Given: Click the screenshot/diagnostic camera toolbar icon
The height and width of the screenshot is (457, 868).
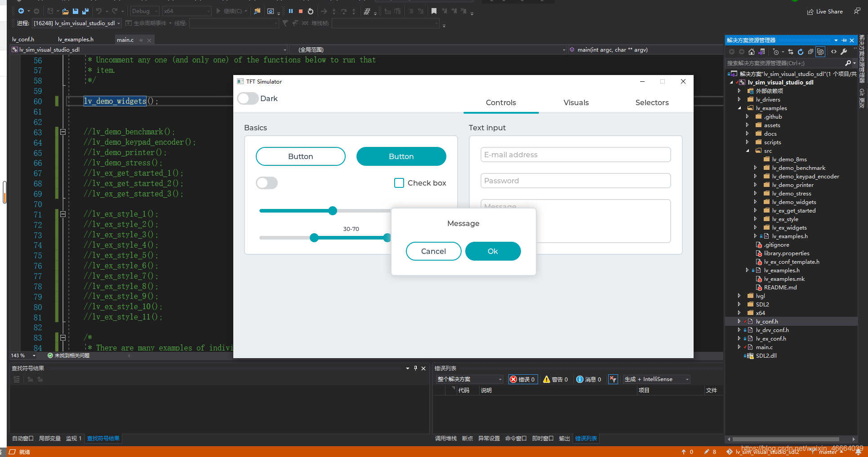Looking at the screenshot, I should [x=271, y=11].
